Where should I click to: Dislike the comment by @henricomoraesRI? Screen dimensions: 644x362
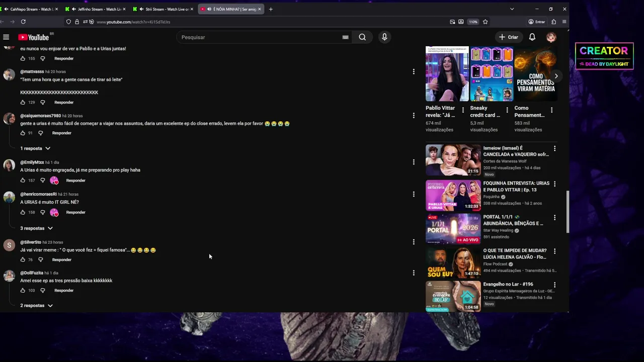point(43,212)
